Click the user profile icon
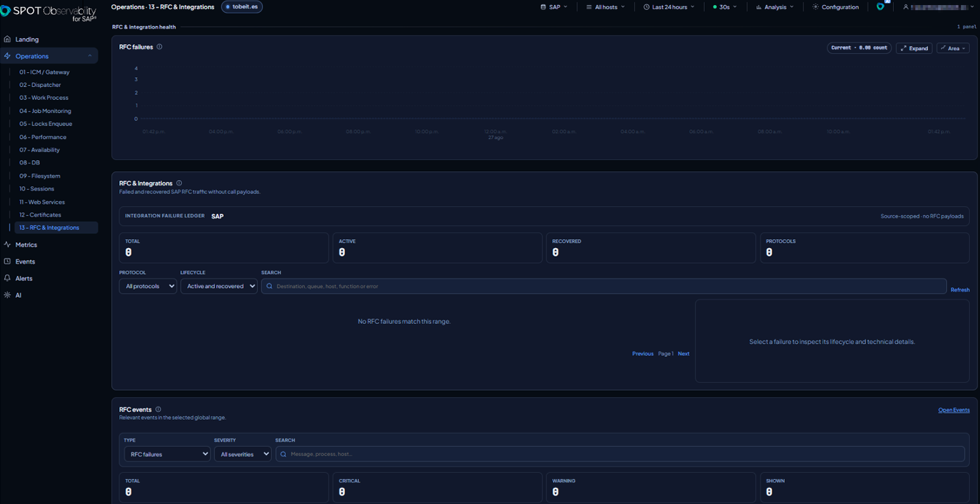 [906, 7]
